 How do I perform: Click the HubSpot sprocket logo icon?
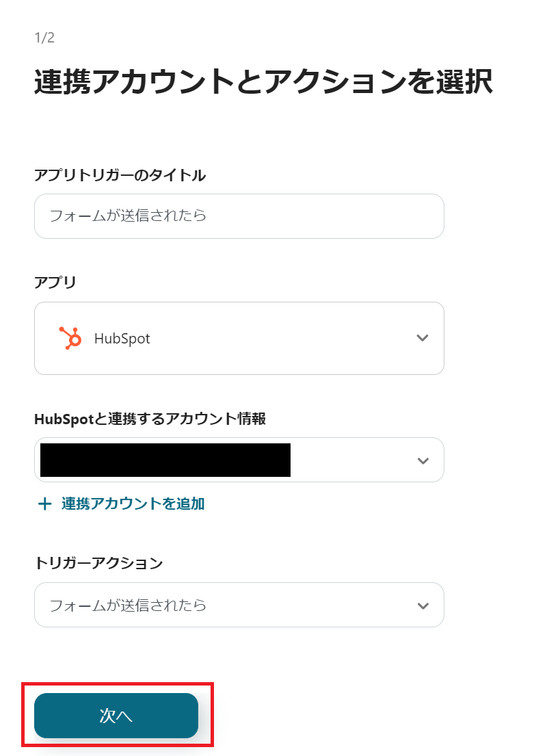tap(70, 337)
